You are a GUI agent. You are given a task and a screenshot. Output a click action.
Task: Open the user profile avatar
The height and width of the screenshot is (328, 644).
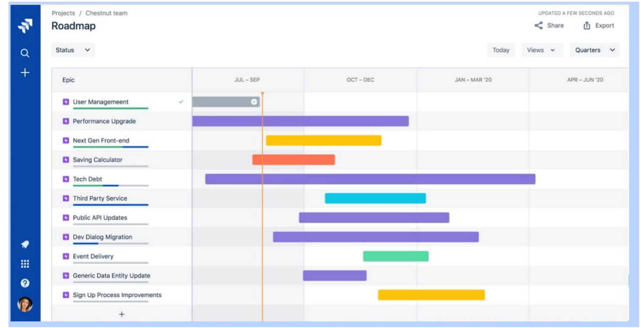point(25,304)
